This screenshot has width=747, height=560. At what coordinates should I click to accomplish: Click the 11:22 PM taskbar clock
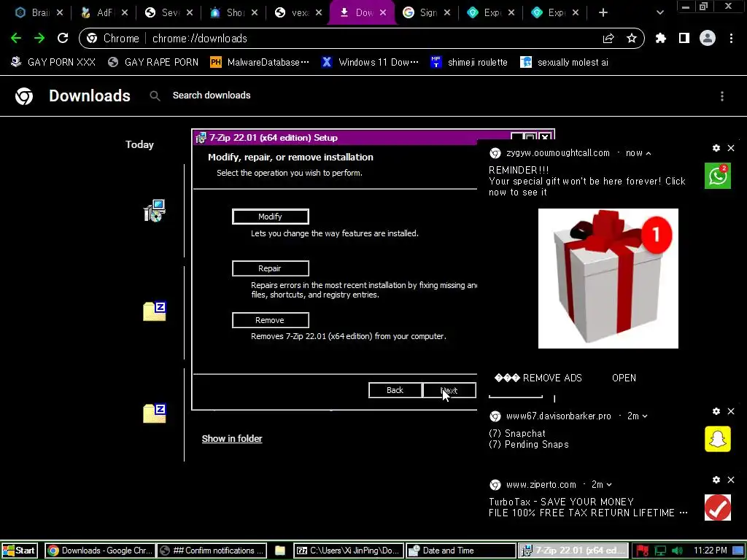[711, 551]
